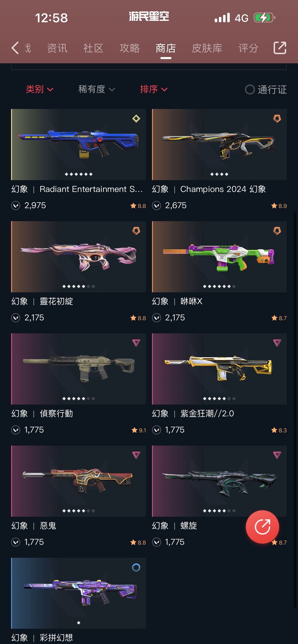Tap the VP currency icon beside 2,975
Image resolution: width=298 pixels, height=644 pixels.
coord(16,206)
